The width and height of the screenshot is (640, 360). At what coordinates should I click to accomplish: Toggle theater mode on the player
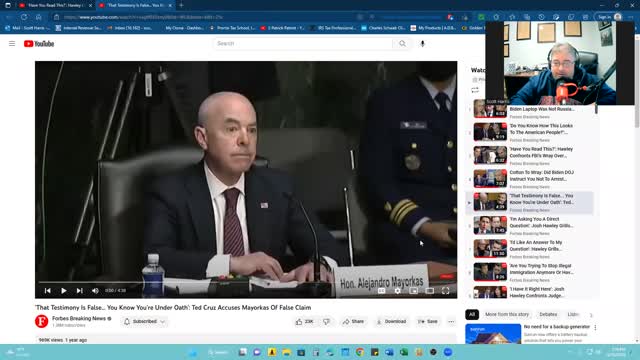pyautogui.click(x=429, y=291)
